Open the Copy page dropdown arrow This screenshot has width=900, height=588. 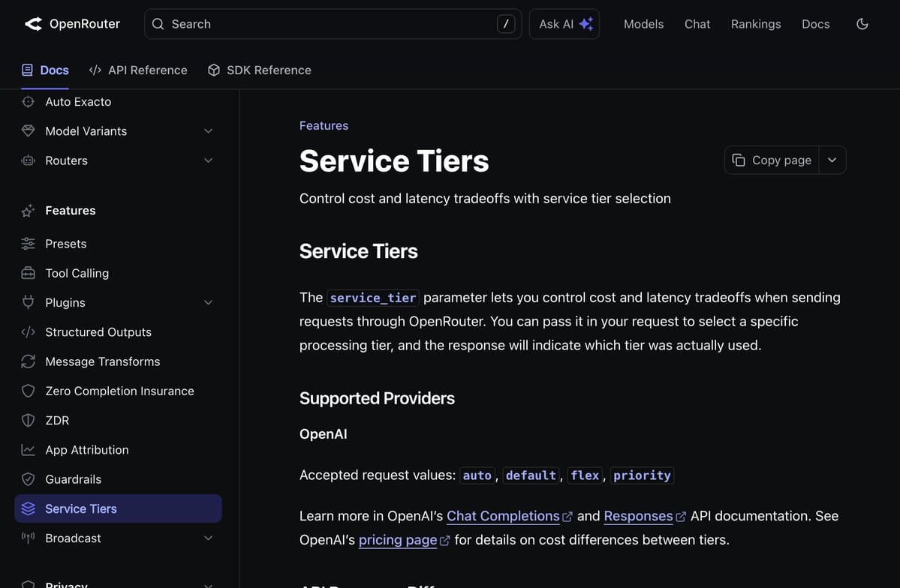click(832, 160)
